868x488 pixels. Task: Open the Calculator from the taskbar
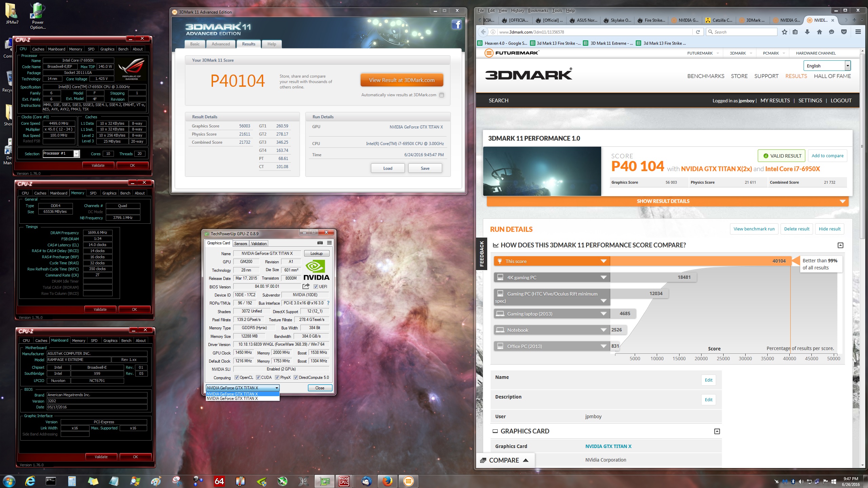(x=72, y=481)
